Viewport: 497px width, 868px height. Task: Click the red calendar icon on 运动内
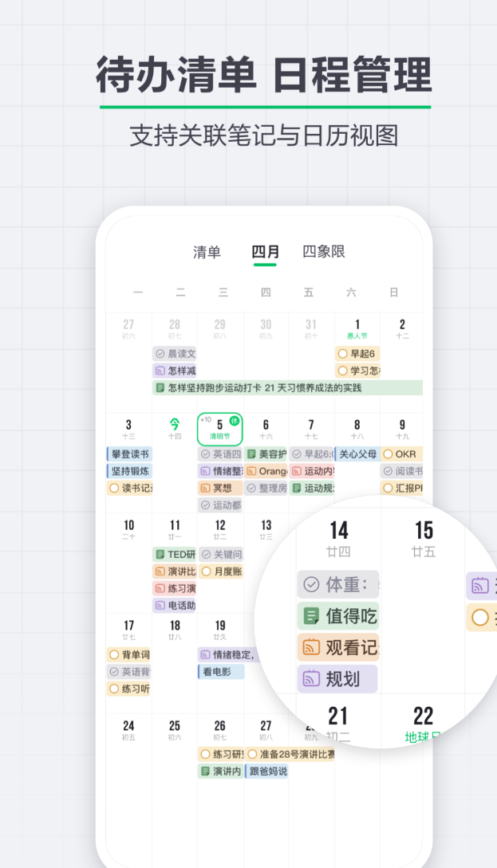[x=297, y=471]
